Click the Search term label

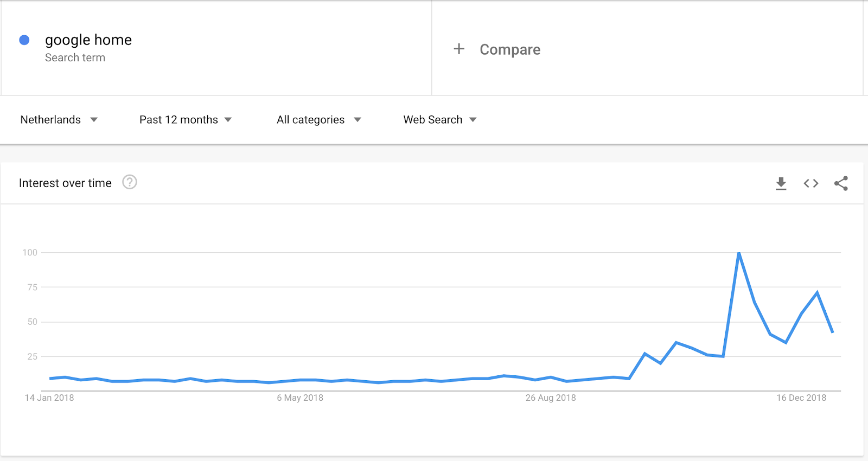pos(75,57)
